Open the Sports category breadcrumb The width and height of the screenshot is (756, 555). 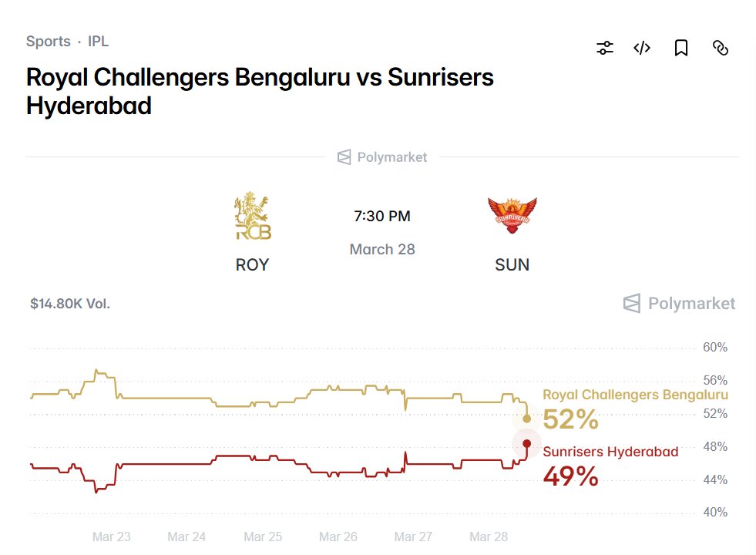pos(49,42)
